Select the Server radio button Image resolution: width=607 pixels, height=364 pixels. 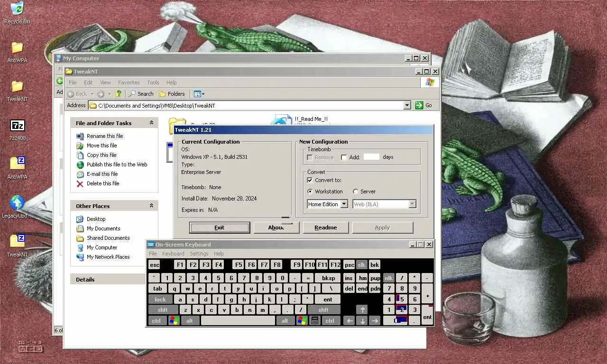(x=356, y=191)
